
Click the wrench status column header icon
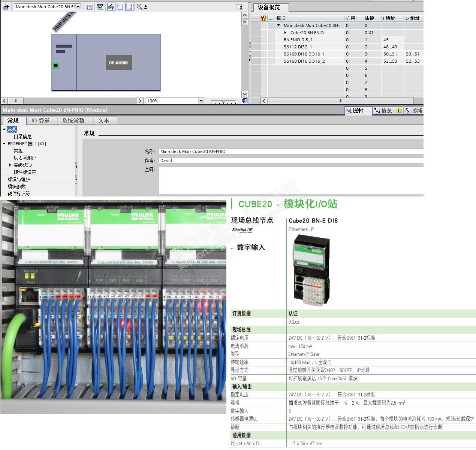coord(264,18)
